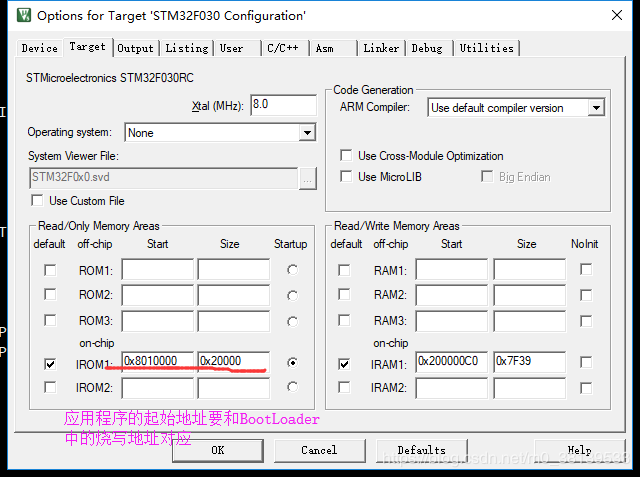This screenshot has width=640, height=477.
Task: Enable RAM2 NoInit checkbox
Action: (586, 295)
